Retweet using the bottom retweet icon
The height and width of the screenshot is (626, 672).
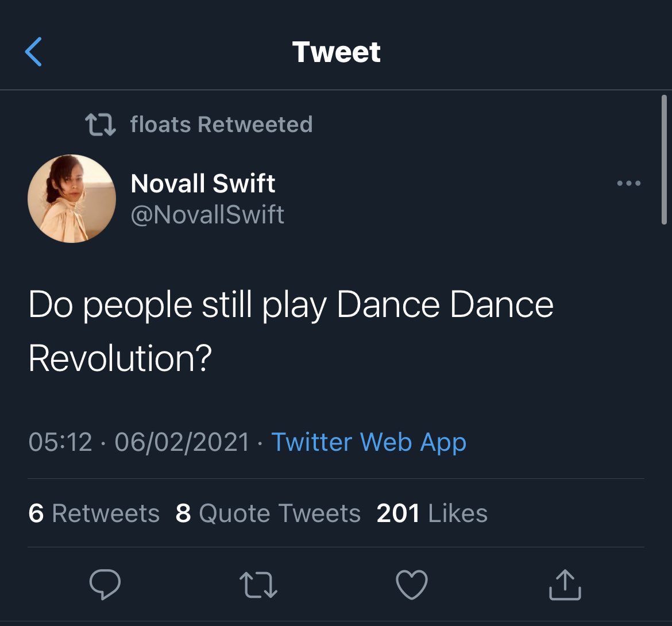[x=258, y=585]
